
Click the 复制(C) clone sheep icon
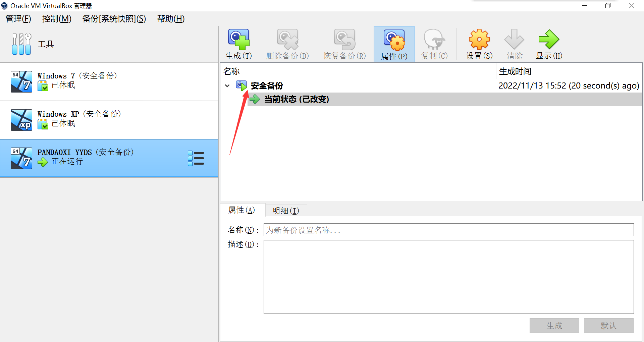434,39
